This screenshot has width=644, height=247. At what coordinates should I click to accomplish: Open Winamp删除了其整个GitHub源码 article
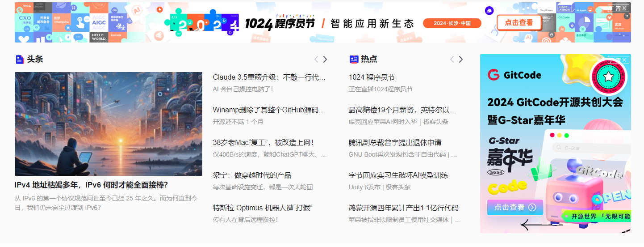point(269,110)
